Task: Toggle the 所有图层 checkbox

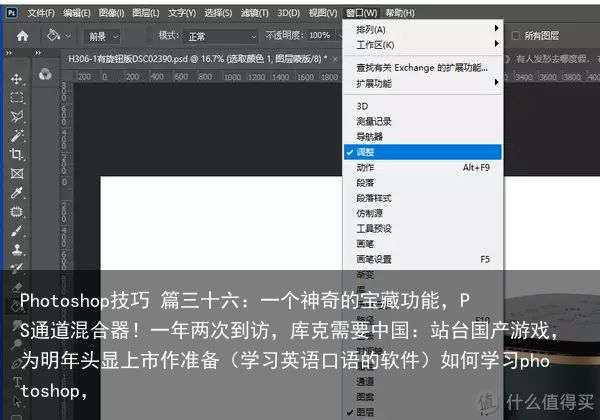Action: pos(515,36)
